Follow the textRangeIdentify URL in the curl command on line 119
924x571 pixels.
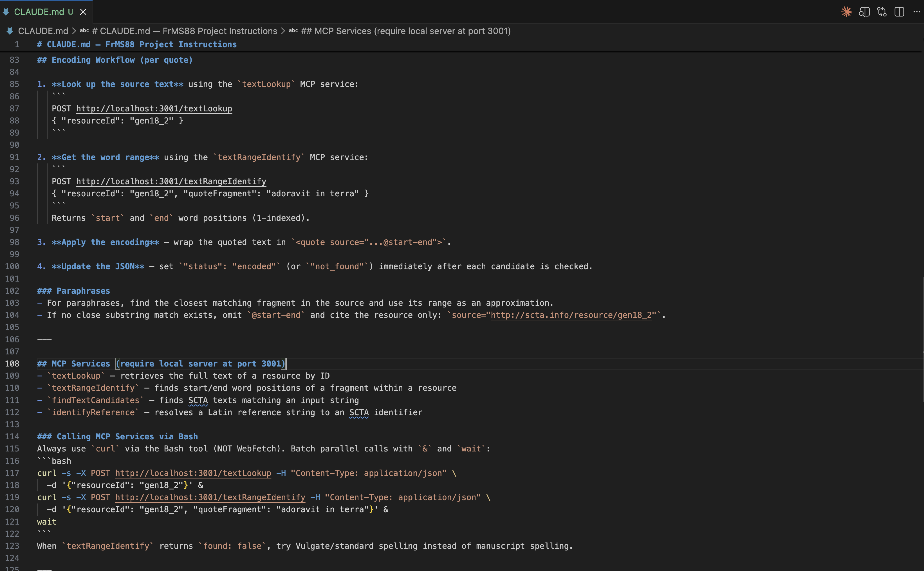click(210, 497)
